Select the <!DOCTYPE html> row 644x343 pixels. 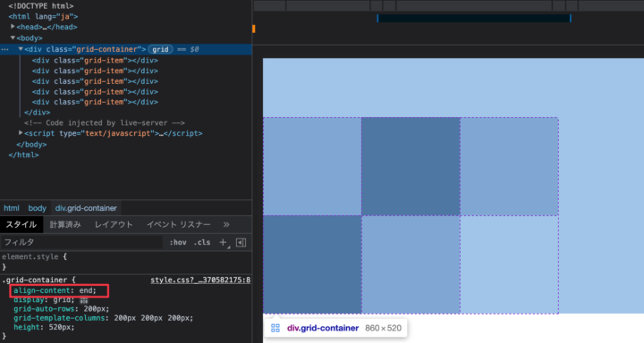(x=41, y=5)
